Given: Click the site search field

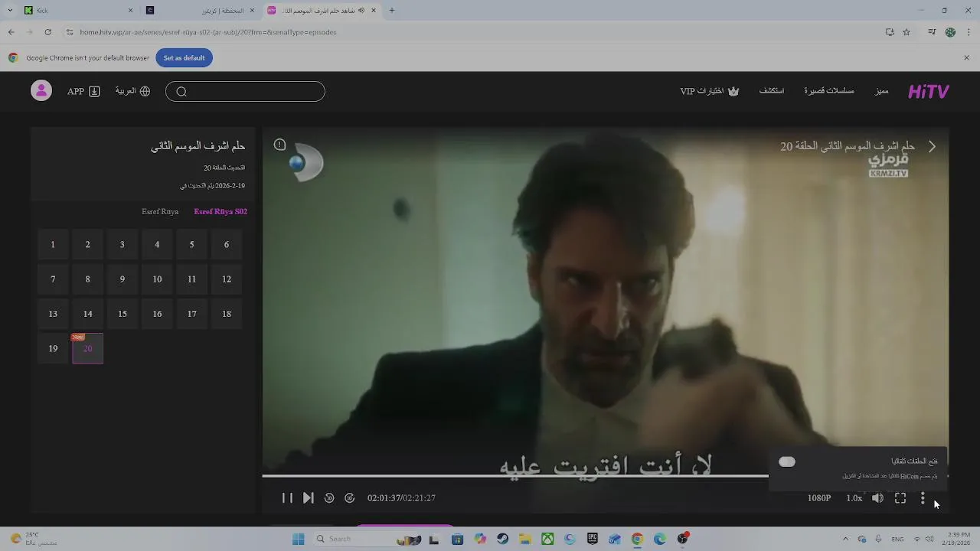Looking at the screenshot, I should [245, 91].
